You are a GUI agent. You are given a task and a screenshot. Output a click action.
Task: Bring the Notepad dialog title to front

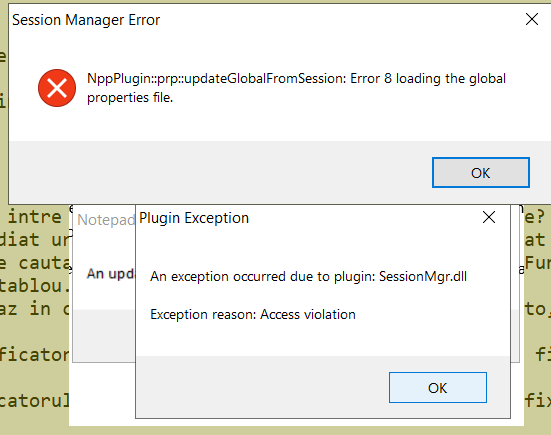[106, 220]
